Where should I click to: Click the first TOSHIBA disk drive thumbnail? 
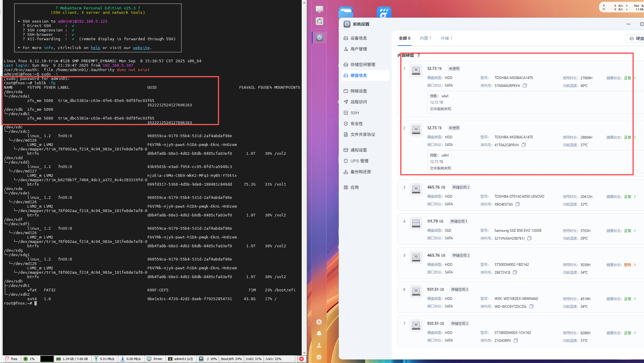point(416,70)
